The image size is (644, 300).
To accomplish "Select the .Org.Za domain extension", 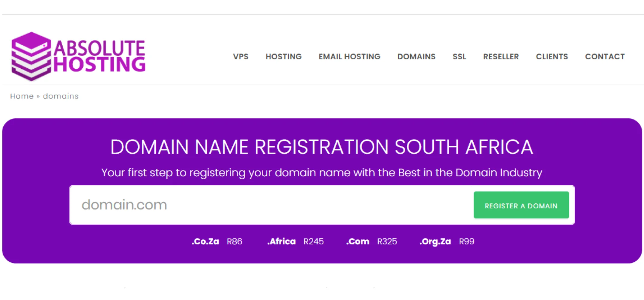I will (435, 241).
